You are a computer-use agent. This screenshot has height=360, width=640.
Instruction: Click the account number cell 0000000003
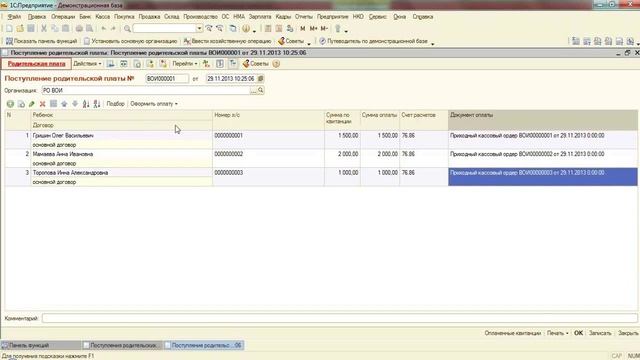pos(268,177)
